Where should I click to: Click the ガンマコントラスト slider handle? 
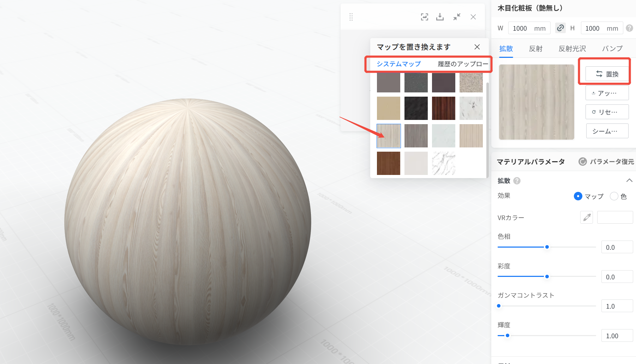click(499, 306)
